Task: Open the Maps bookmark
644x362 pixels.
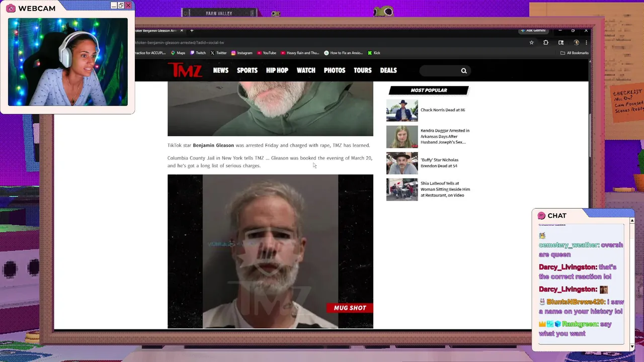Action: pyautogui.click(x=178, y=53)
